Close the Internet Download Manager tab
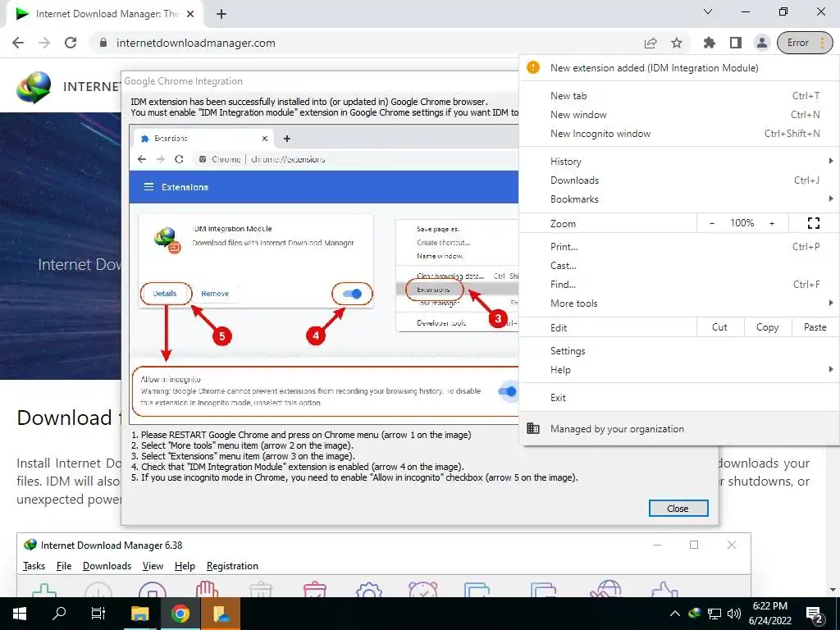Screen dimensions: 840x630 (190, 15)
